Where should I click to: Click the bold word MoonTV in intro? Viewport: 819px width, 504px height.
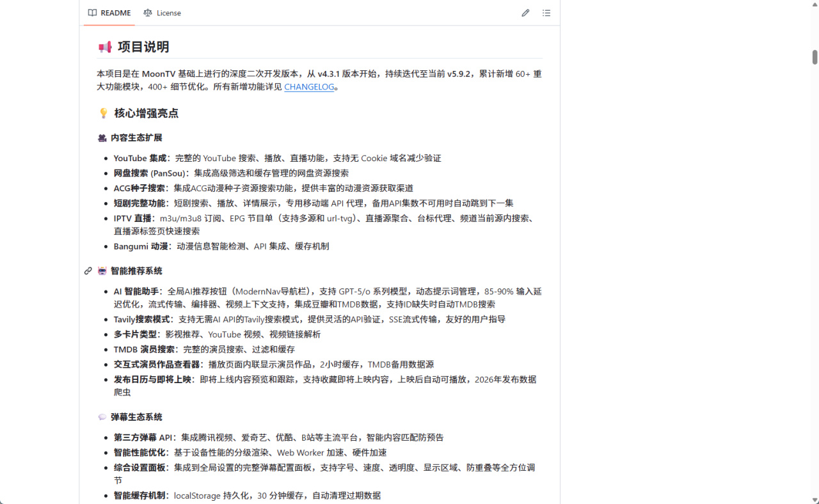click(160, 74)
